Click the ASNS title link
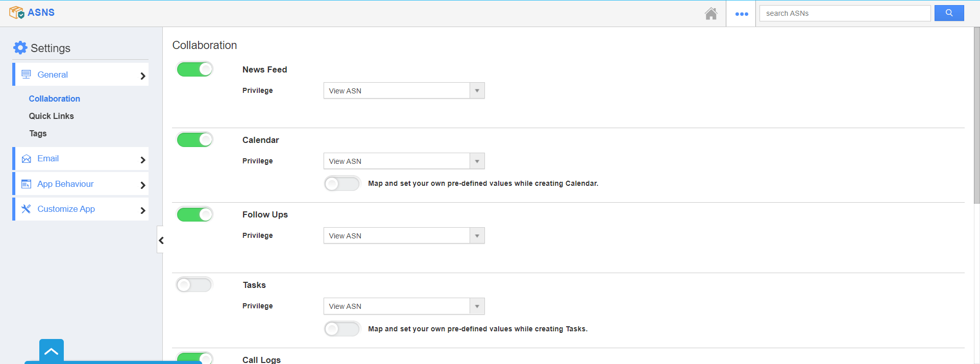980x364 pixels. [41, 12]
